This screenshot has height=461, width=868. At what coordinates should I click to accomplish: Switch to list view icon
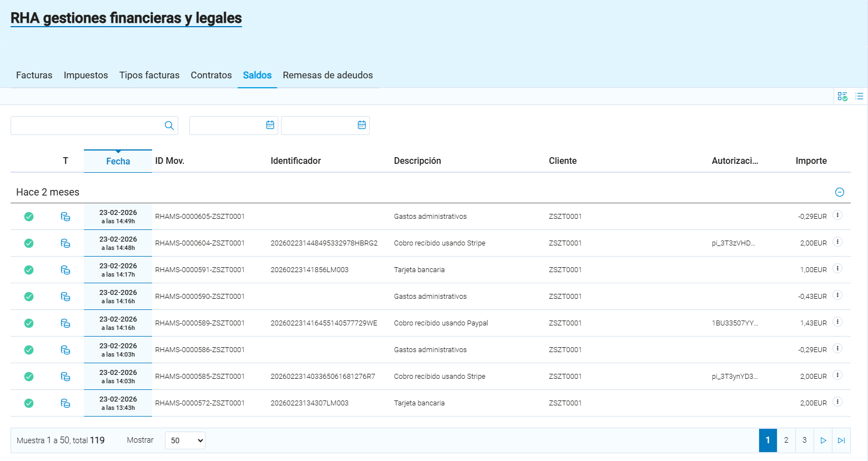click(859, 97)
